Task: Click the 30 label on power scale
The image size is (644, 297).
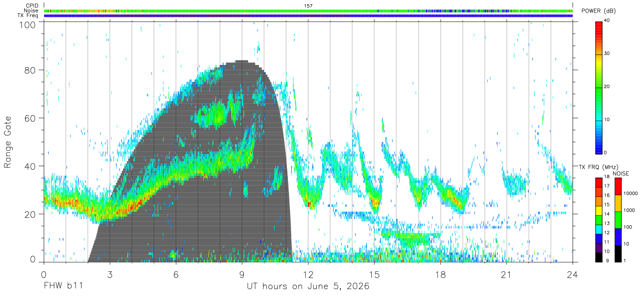Action: coord(607,53)
